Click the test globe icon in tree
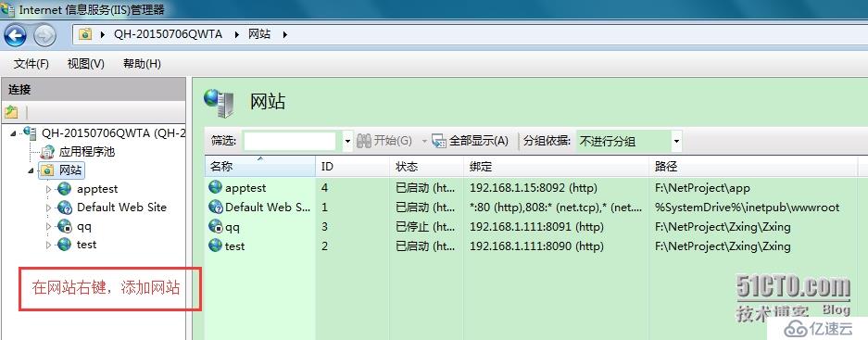The height and width of the screenshot is (340, 868). pos(65,245)
